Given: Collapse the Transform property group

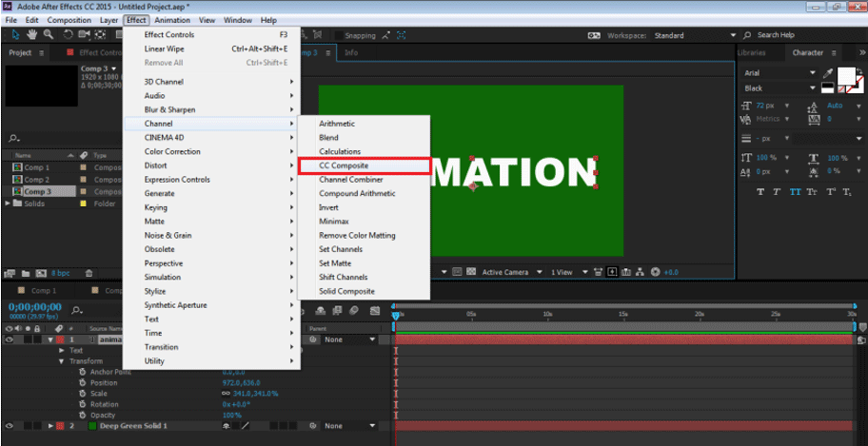Looking at the screenshot, I should tap(62, 361).
